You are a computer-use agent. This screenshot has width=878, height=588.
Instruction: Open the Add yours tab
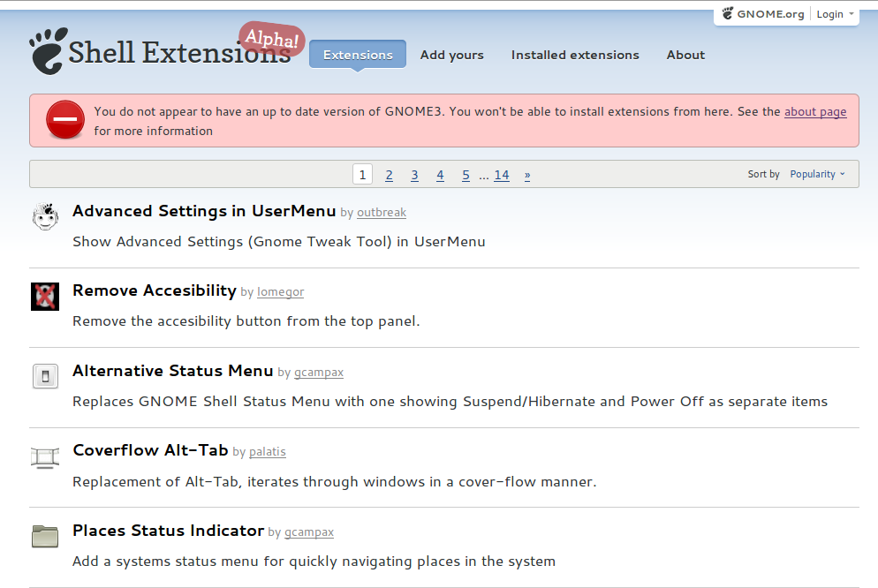(x=452, y=55)
